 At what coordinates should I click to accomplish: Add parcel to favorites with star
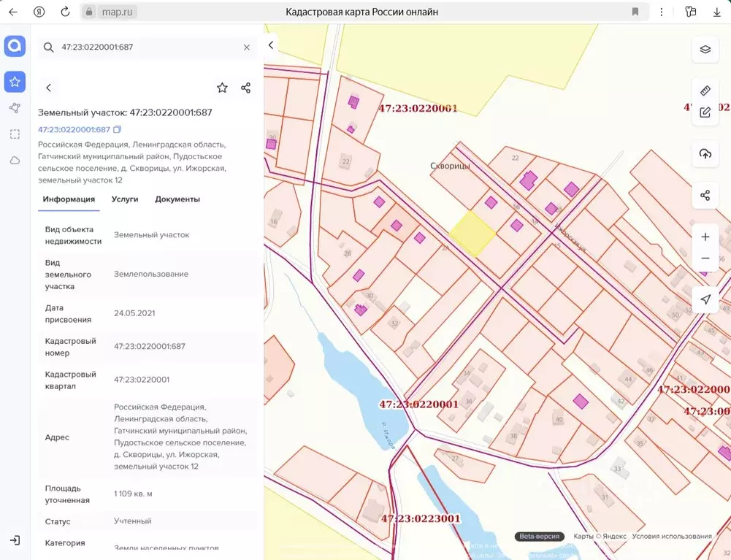(222, 88)
